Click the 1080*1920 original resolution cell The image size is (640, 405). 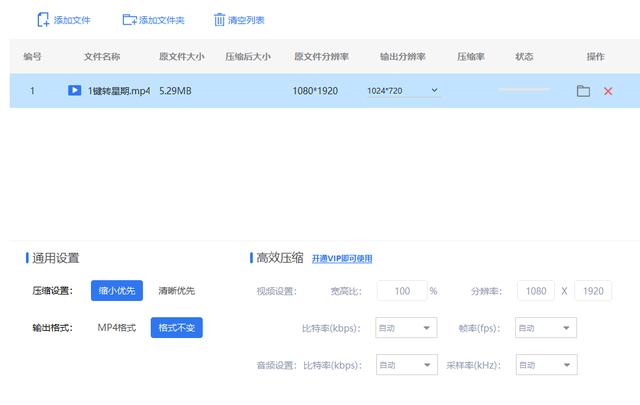(x=315, y=91)
